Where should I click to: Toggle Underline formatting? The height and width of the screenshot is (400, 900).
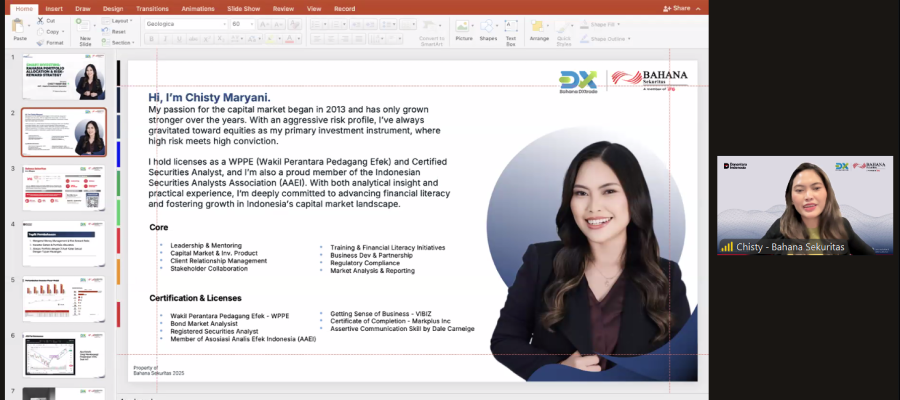click(179, 39)
